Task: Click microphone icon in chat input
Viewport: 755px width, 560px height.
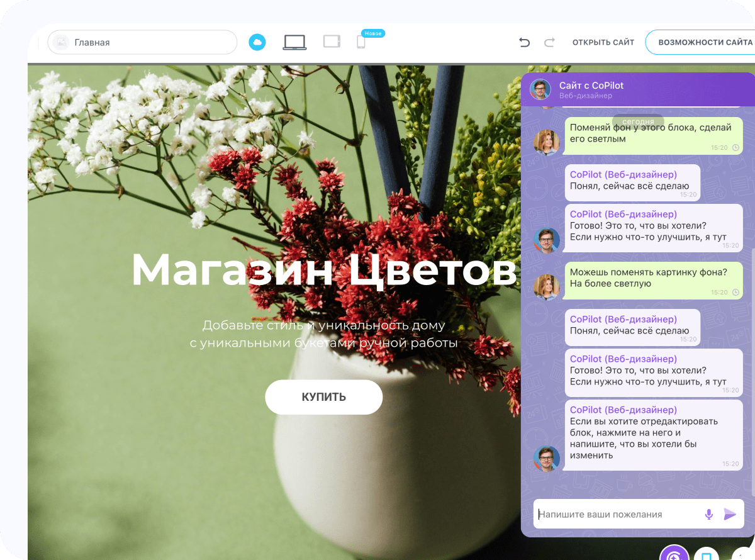Action: coord(709,514)
